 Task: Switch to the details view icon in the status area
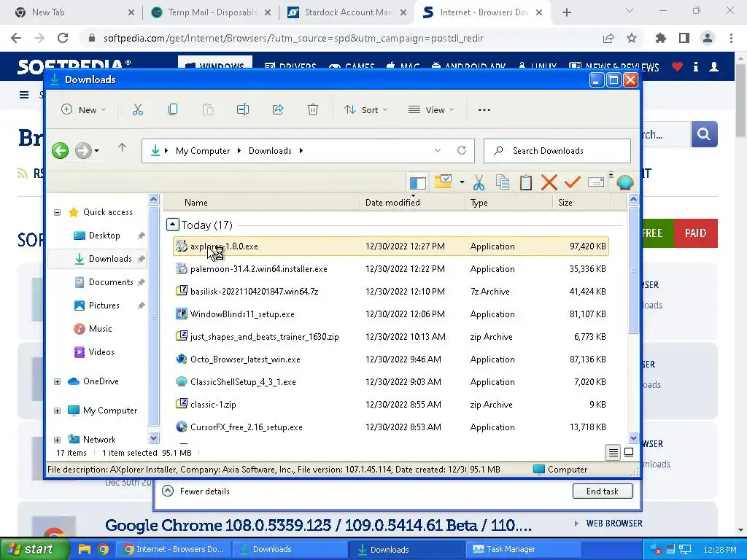point(613,452)
